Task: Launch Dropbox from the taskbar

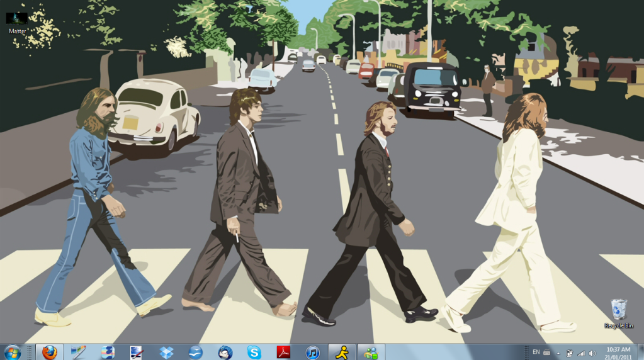Action: (166, 352)
